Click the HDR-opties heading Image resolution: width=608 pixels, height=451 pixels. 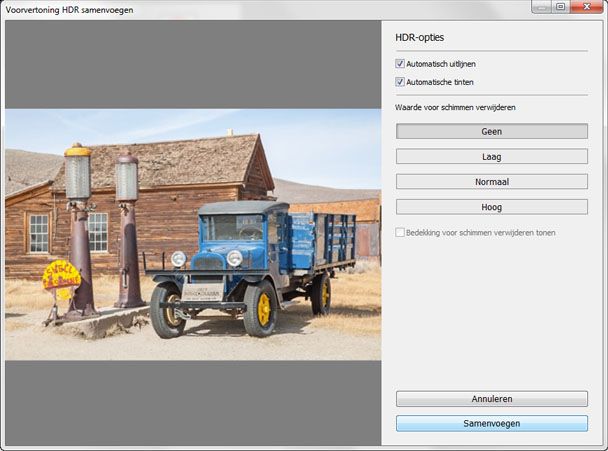tap(420, 38)
